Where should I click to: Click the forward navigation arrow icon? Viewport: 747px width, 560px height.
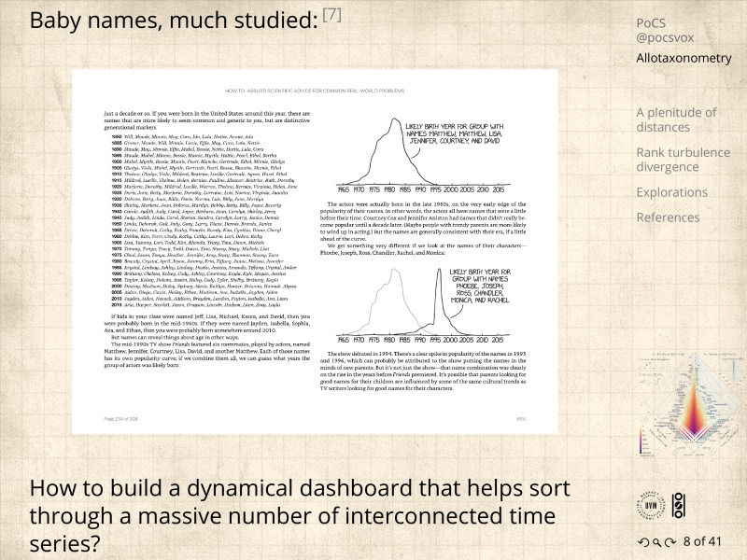pos(671,542)
